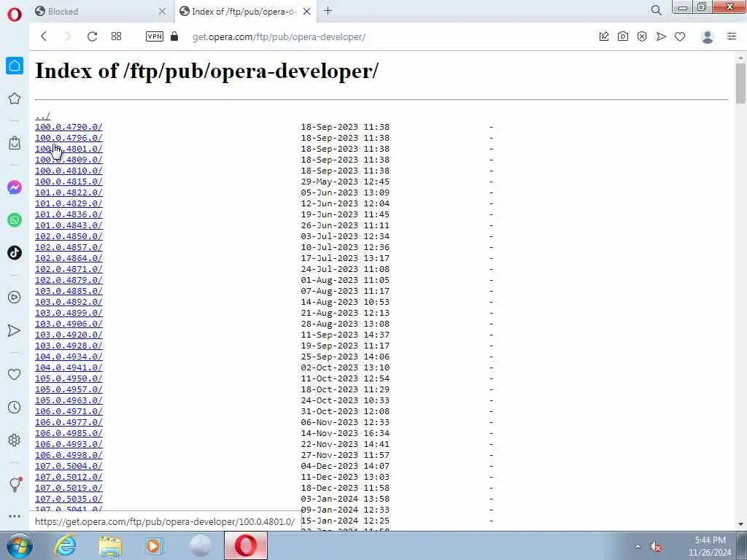Open the Player icon in sidebar
Viewport: 747px width, 560px height.
click(15, 297)
